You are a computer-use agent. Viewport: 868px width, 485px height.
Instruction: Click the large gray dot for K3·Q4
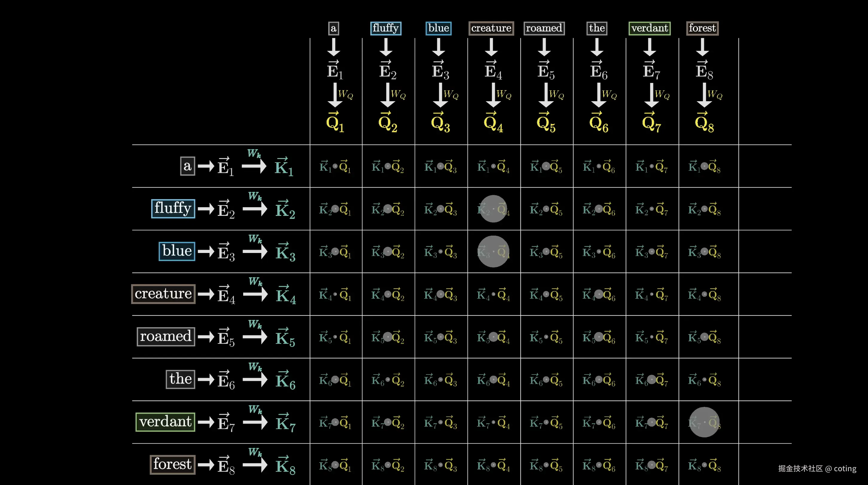pyautogui.click(x=493, y=251)
